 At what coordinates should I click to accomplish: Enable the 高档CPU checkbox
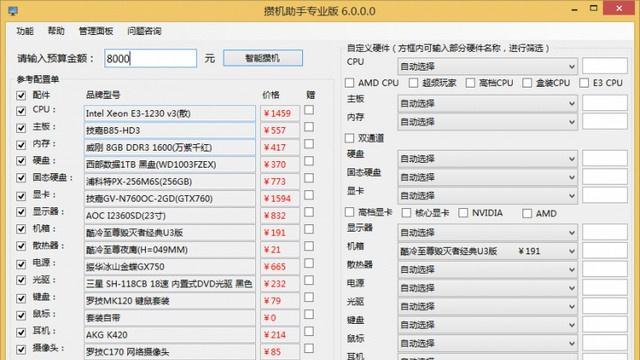click(470, 83)
